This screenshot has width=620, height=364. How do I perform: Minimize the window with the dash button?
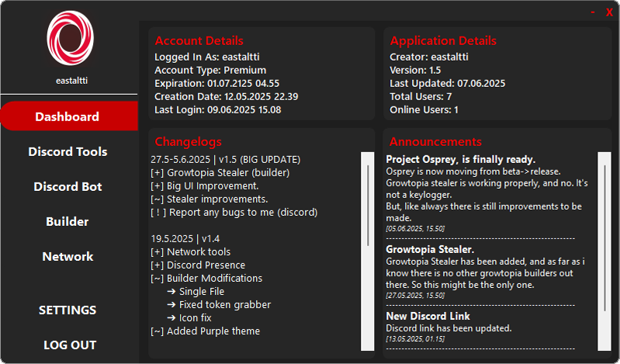[593, 12]
